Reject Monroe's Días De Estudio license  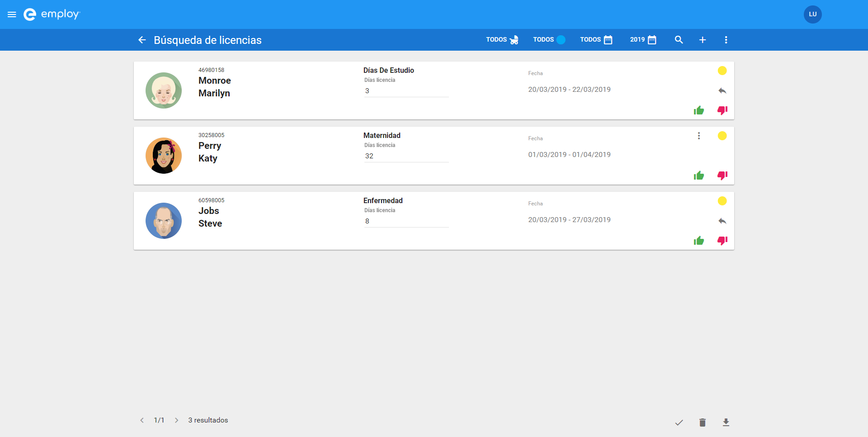tap(722, 110)
